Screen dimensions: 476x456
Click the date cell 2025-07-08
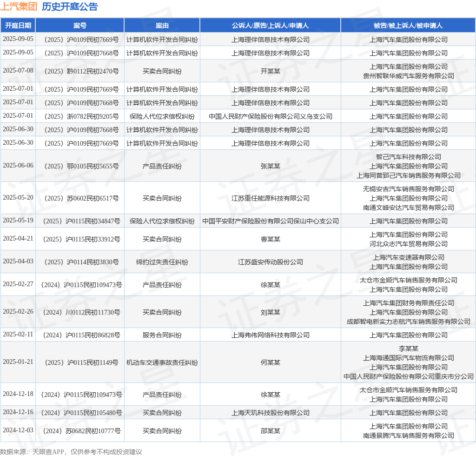point(18,70)
